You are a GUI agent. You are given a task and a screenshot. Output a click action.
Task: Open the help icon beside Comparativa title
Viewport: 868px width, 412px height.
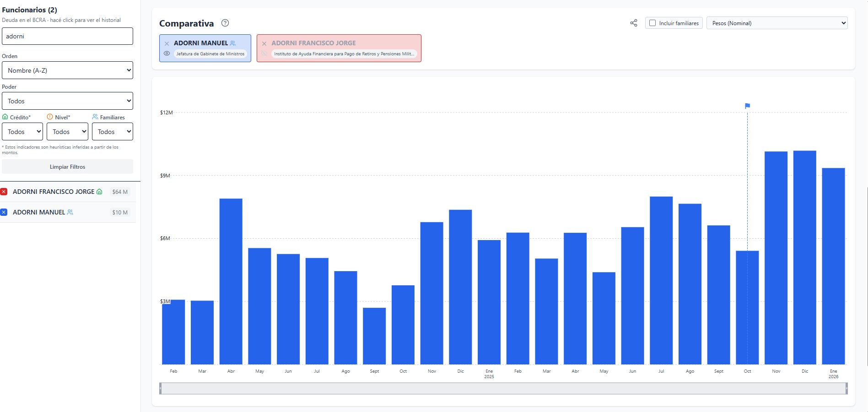point(225,23)
